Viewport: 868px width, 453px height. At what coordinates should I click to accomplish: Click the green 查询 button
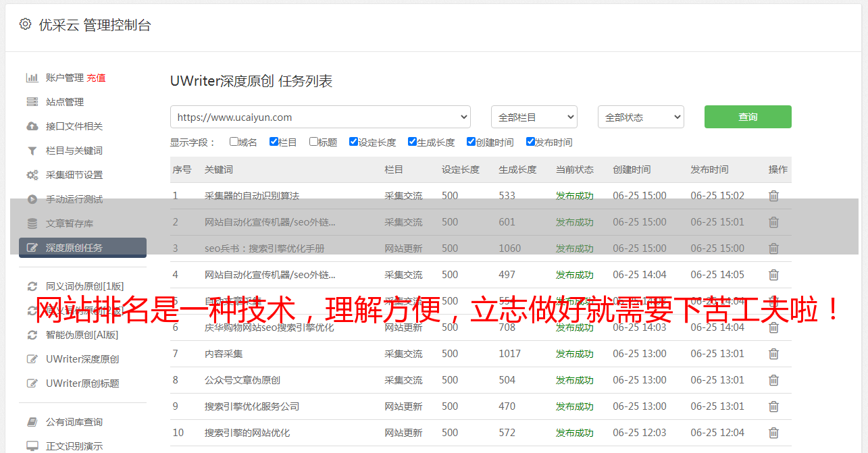pyautogui.click(x=748, y=117)
